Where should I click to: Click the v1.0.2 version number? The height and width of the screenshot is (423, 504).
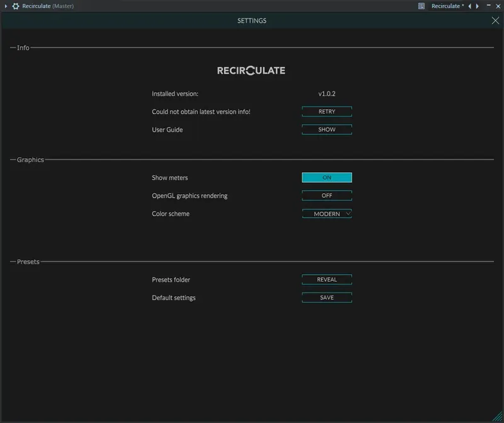pyautogui.click(x=326, y=93)
